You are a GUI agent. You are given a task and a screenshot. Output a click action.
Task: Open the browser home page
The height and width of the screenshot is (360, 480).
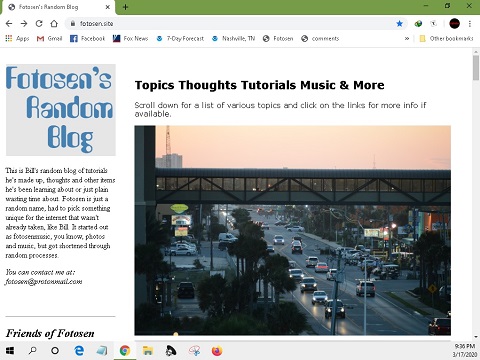(x=54, y=24)
